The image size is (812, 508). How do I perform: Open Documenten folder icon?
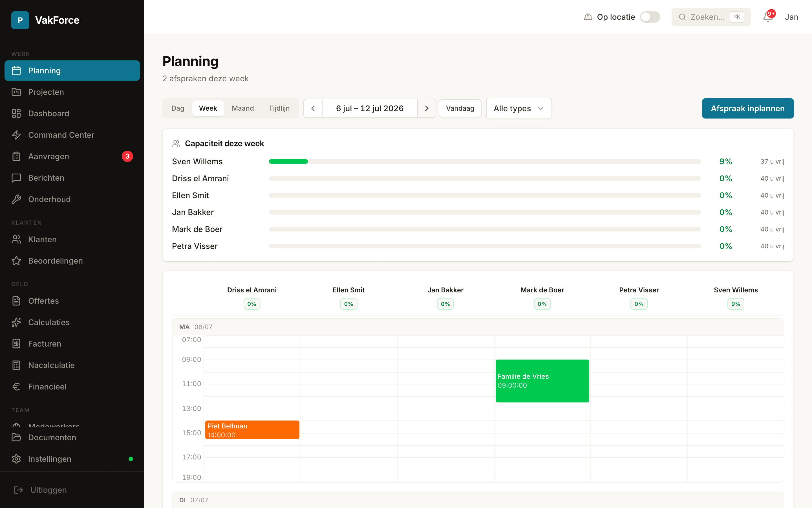pyautogui.click(x=16, y=437)
